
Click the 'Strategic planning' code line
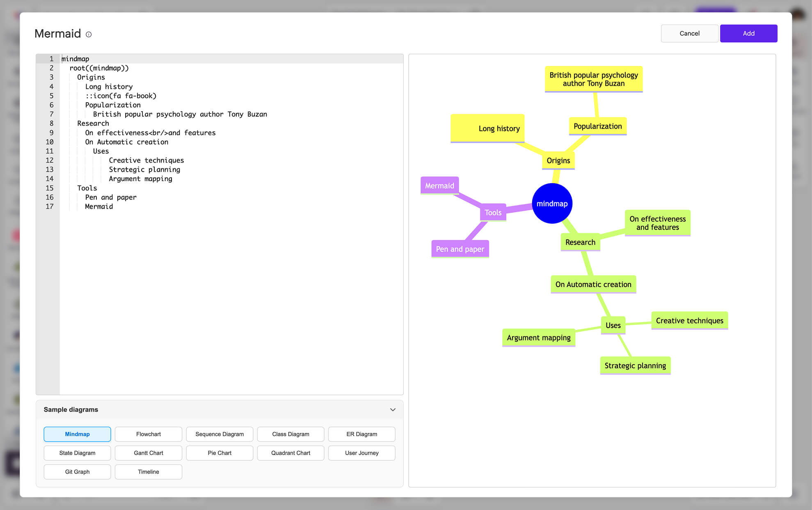coord(144,170)
